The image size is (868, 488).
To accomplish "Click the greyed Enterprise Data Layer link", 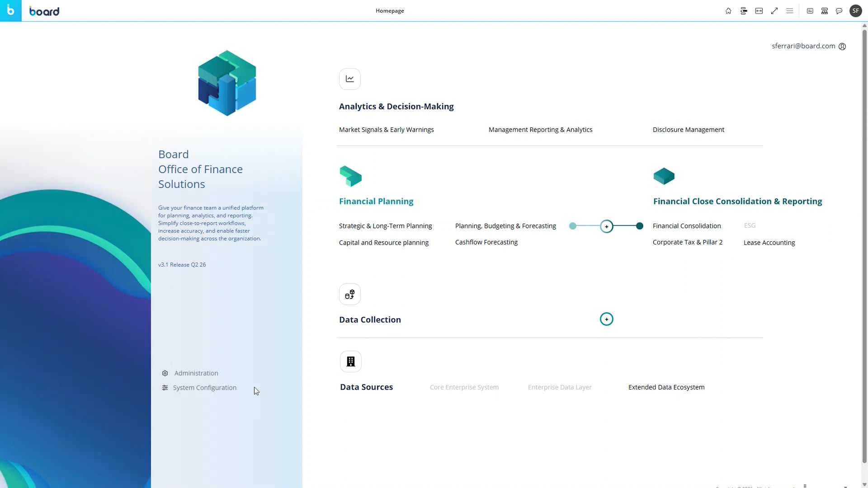I will point(560,387).
